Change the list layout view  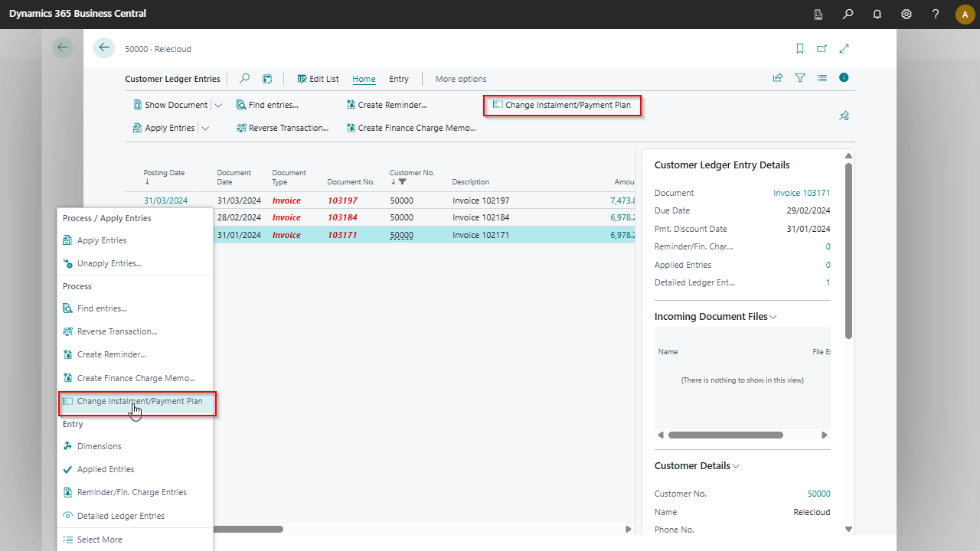[822, 78]
